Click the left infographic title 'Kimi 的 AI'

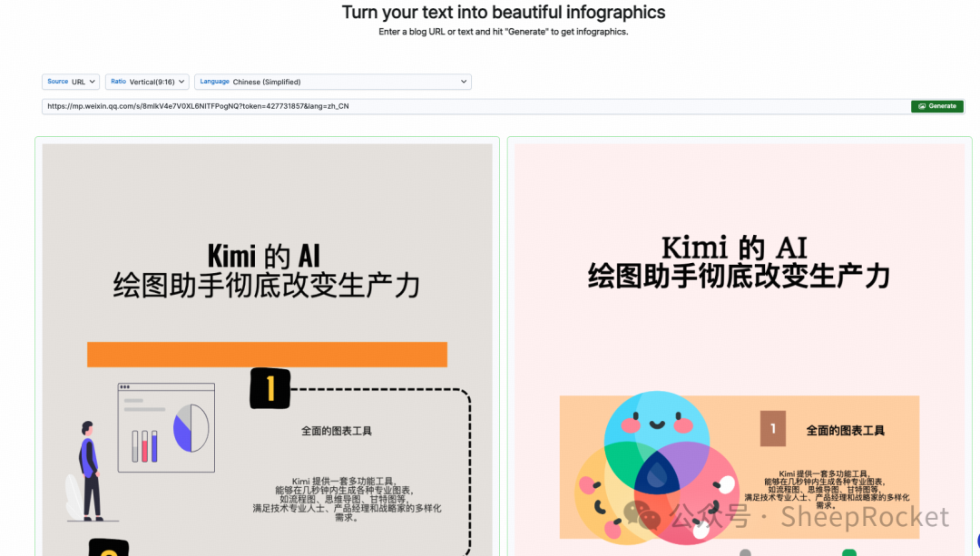click(x=264, y=256)
